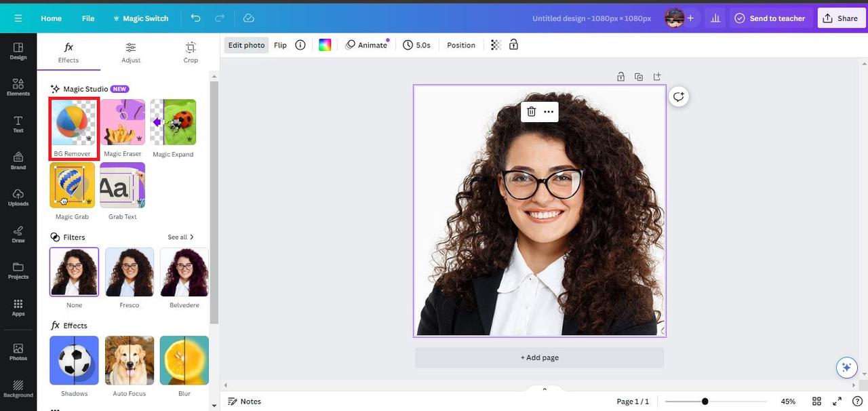
Task: Open the Background sidebar panel
Action: point(18,389)
